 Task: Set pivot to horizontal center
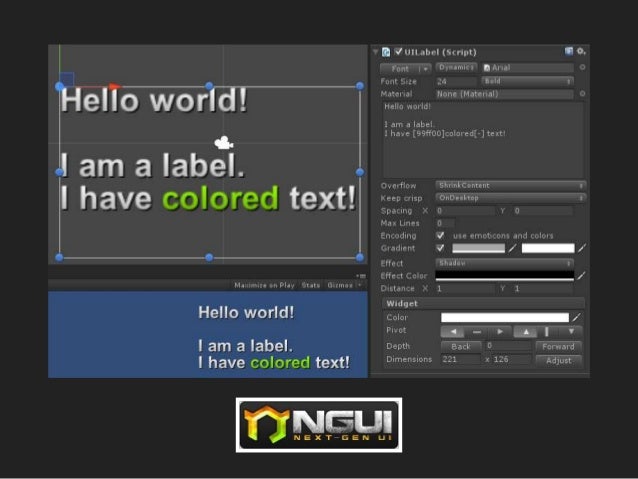(x=476, y=332)
